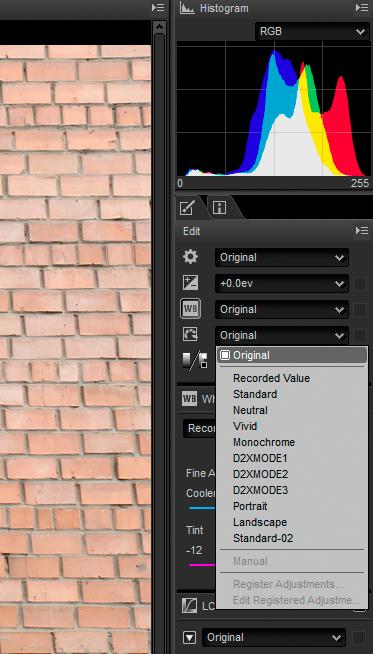Close the Picture Control Original dropdown
Screen dimensions: 373x654
282,335
